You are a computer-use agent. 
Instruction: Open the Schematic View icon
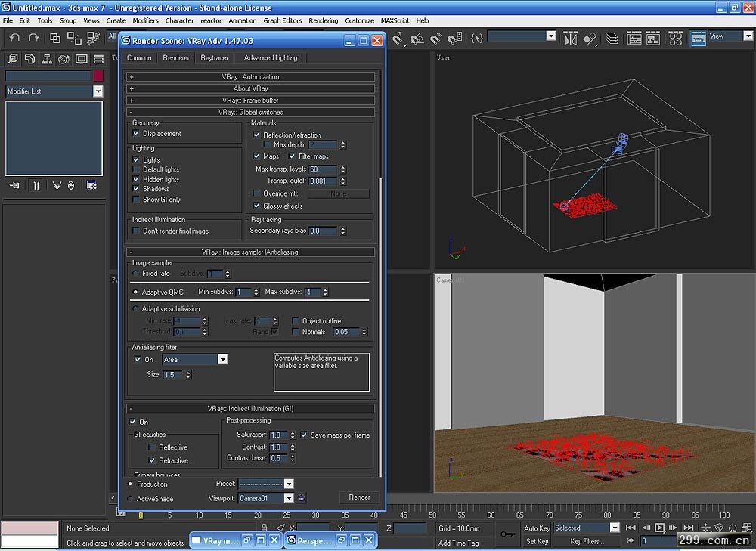tap(653, 38)
